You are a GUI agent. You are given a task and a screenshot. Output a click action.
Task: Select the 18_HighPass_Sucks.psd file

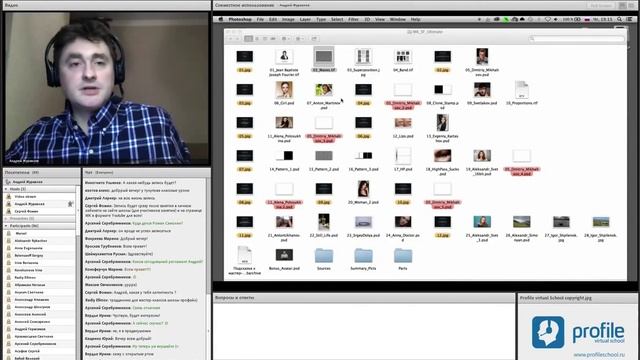(x=442, y=162)
